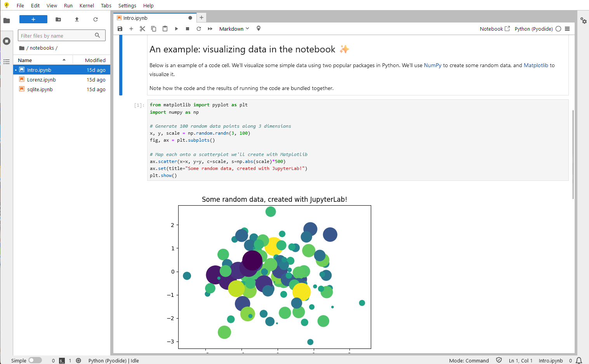This screenshot has width=589, height=364.
Task: Open the notifications bell in status bar
Action: pyautogui.click(x=579, y=361)
